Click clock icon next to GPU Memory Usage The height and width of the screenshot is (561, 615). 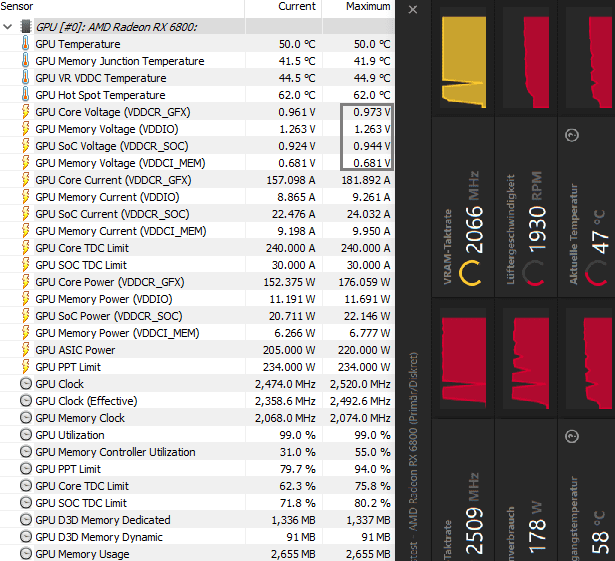pos(26,554)
